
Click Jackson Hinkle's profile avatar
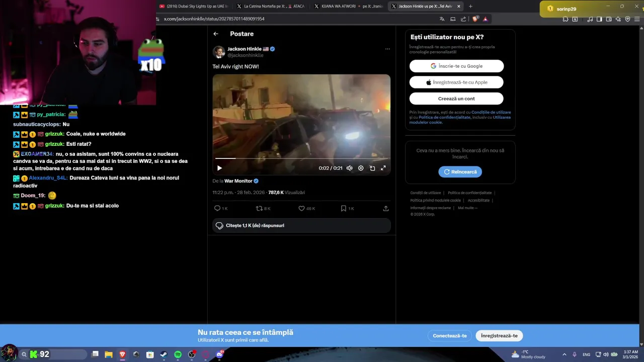click(218, 52)
